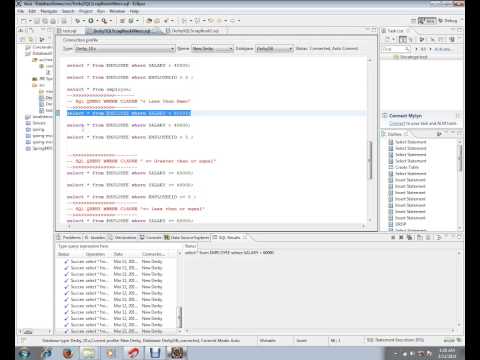480x360 pixels.
Task: Click the Save toolbar icon
Action: point(37,21)
